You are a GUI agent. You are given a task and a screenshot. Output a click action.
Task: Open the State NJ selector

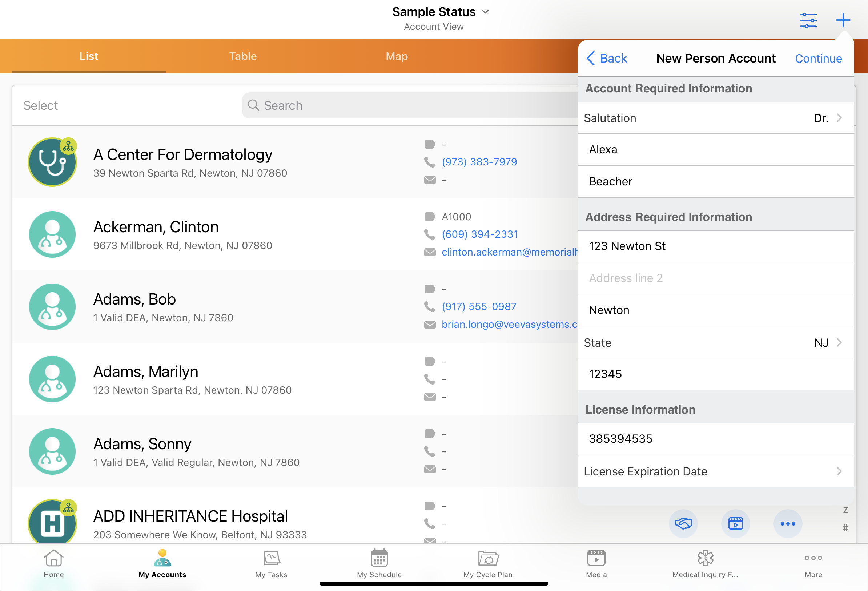[716, 343]
